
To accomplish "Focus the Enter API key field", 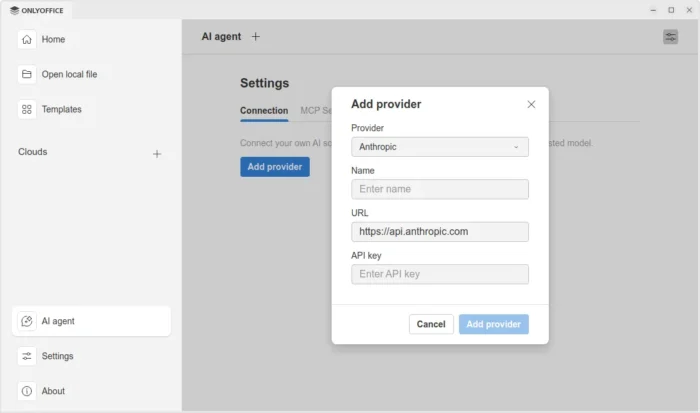I will point(439,274).
